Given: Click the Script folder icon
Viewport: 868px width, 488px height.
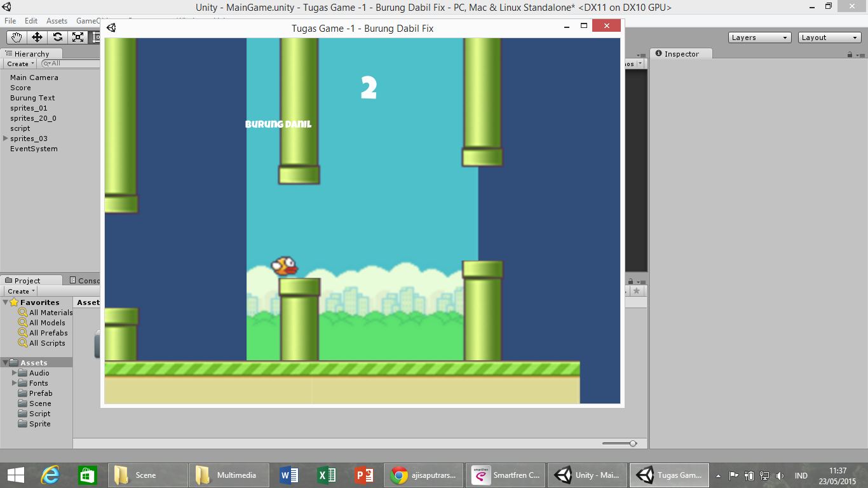Looking at the screenshot, I should point(23,414).
